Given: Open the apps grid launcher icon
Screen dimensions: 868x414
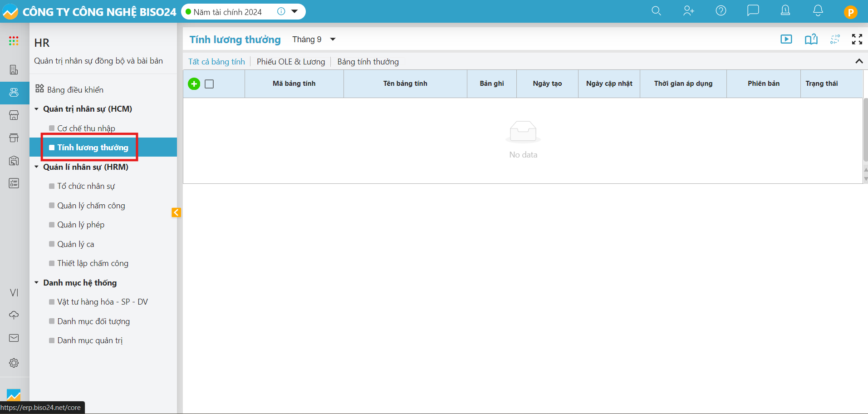Looking at the screenshot, I should click(x=14, y=41).
